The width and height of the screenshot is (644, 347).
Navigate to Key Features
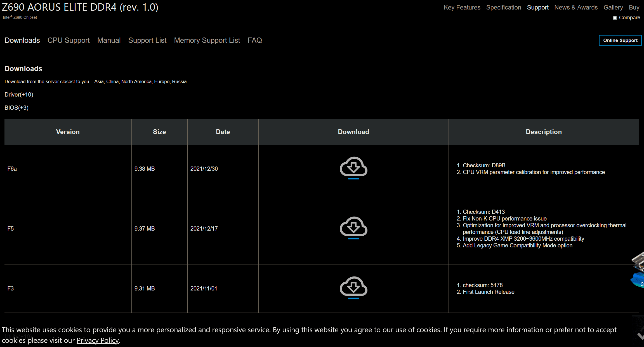click(462, 8)
